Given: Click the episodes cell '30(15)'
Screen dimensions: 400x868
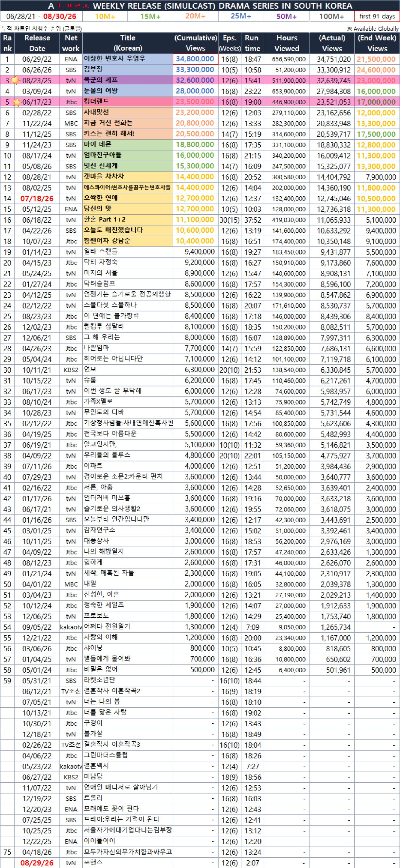Looking at the screenshot, I should coord(230,220).
